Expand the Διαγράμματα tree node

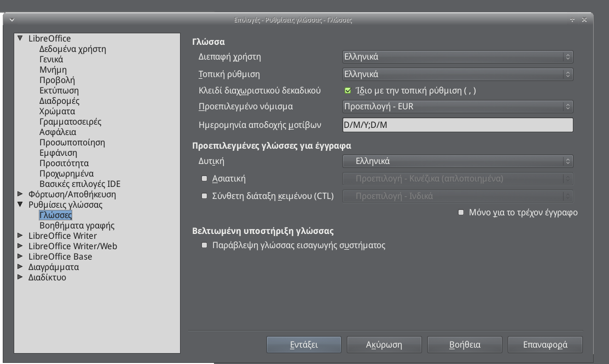[x=20, y=267]
